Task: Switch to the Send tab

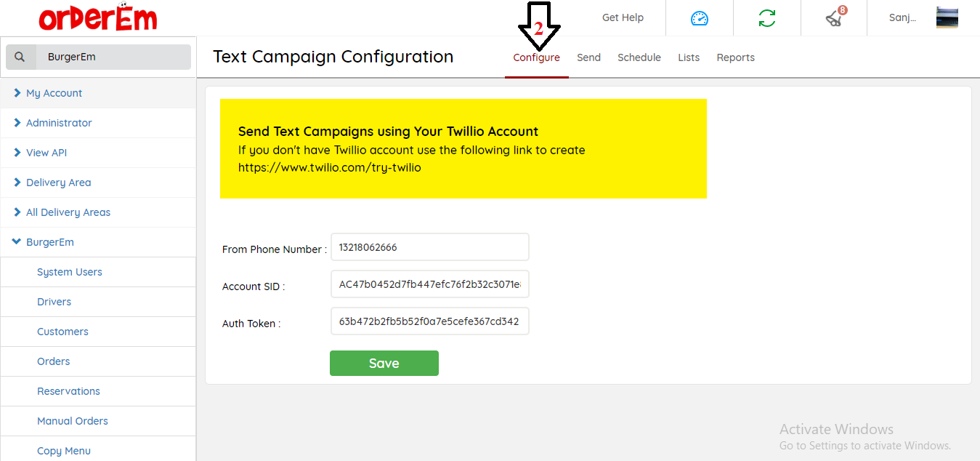Action: click(588, 57)
